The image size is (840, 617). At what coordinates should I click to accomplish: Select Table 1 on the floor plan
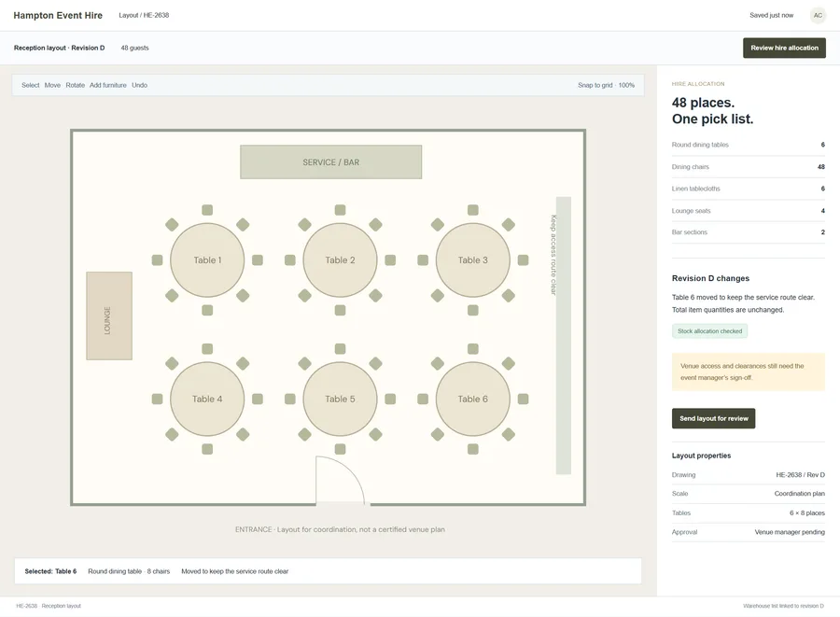207,259
